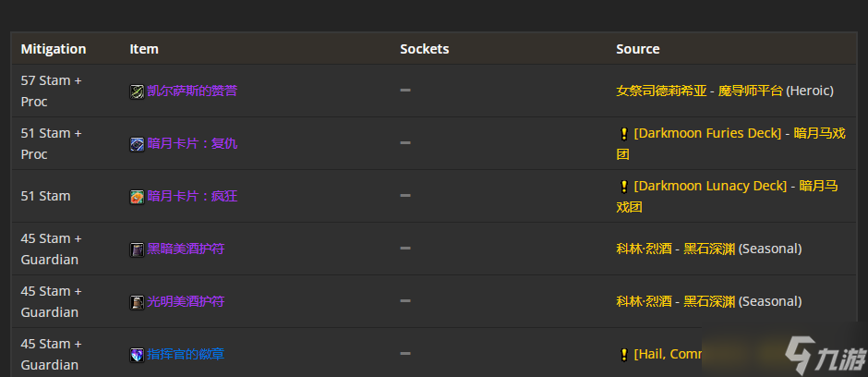Click the 凯尔萨斯的赞誉 item icon
This screenshot has height=377, width=868.
138,91
